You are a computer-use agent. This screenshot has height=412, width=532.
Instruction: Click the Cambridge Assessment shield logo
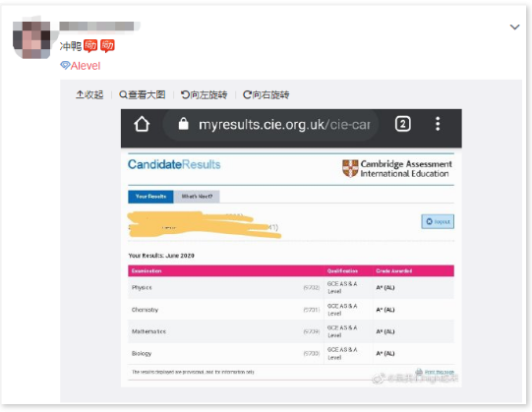(x=350, y=169)
